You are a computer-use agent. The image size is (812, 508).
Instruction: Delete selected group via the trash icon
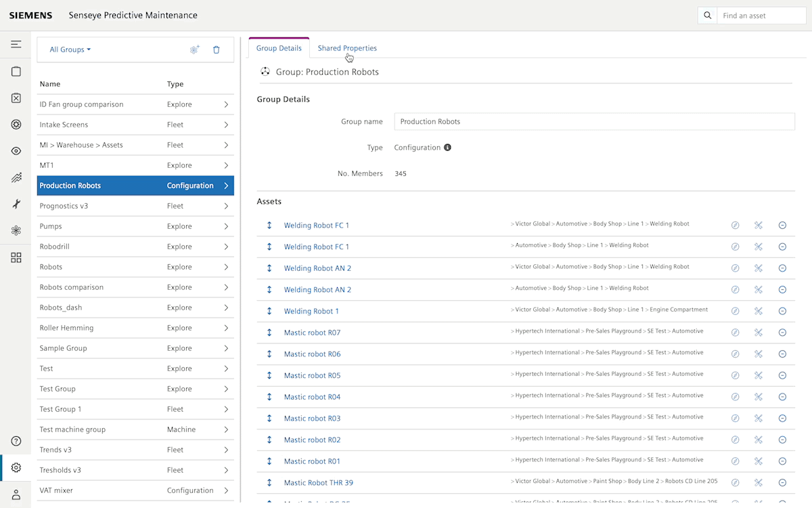(x=217, y=49)
